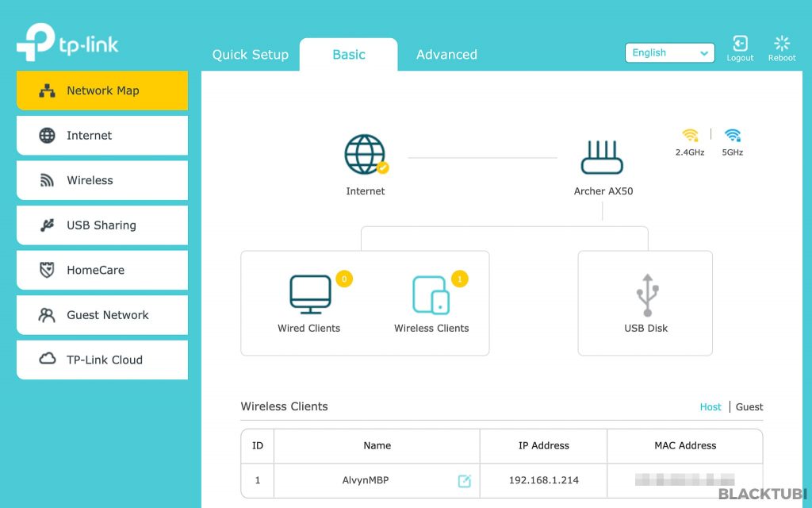Click the 2.4GHz Wi-Fi icon
The image size is (812, 508).
click(690, 135)
